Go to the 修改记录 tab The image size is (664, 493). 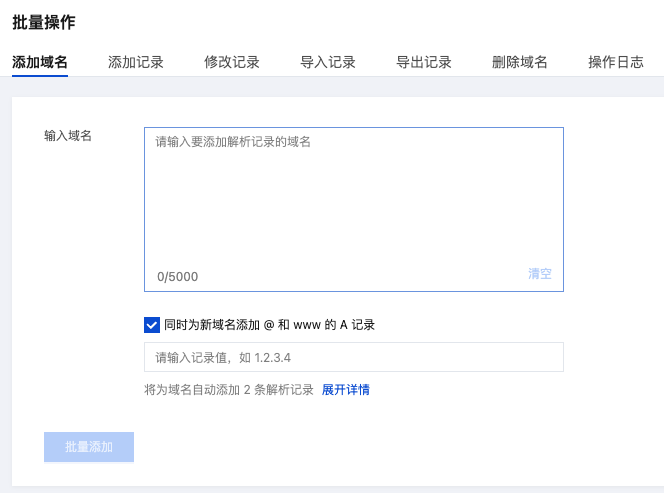[x=232, y=62]
